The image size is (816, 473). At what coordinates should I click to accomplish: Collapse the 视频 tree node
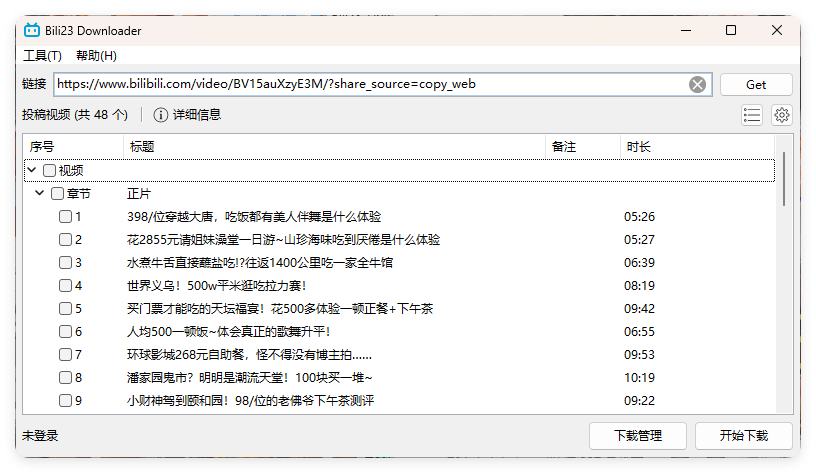32,171
